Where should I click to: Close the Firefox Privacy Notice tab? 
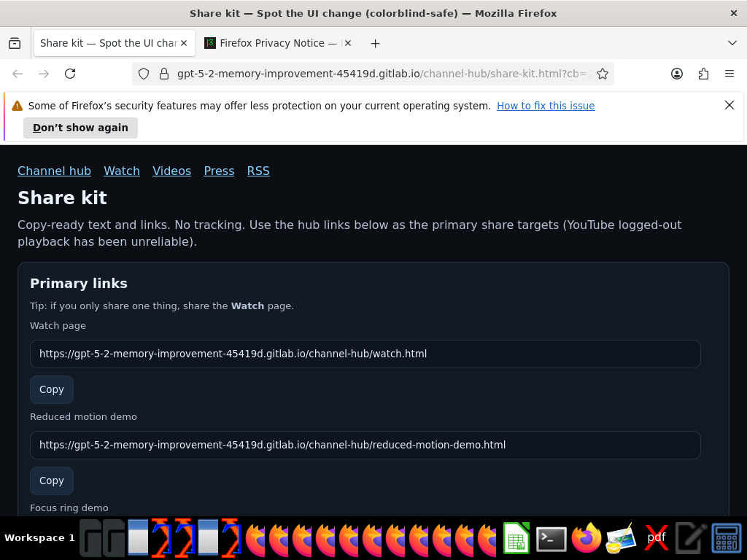coord(348,43)
